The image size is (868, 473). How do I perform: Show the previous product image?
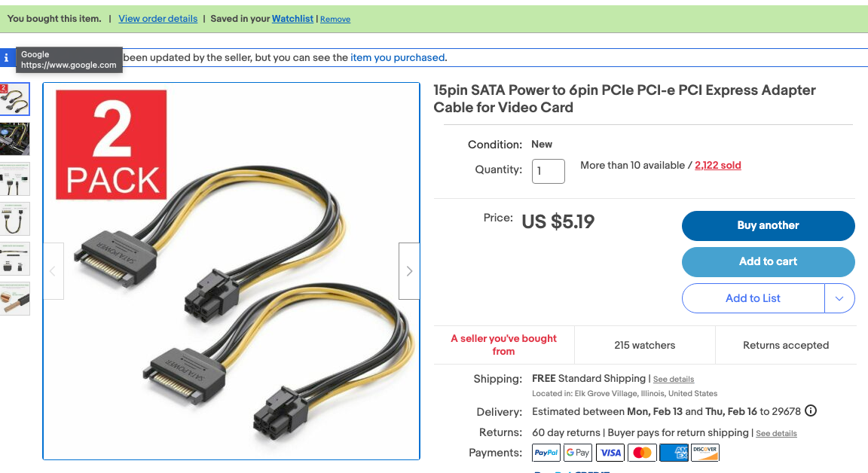53,271
